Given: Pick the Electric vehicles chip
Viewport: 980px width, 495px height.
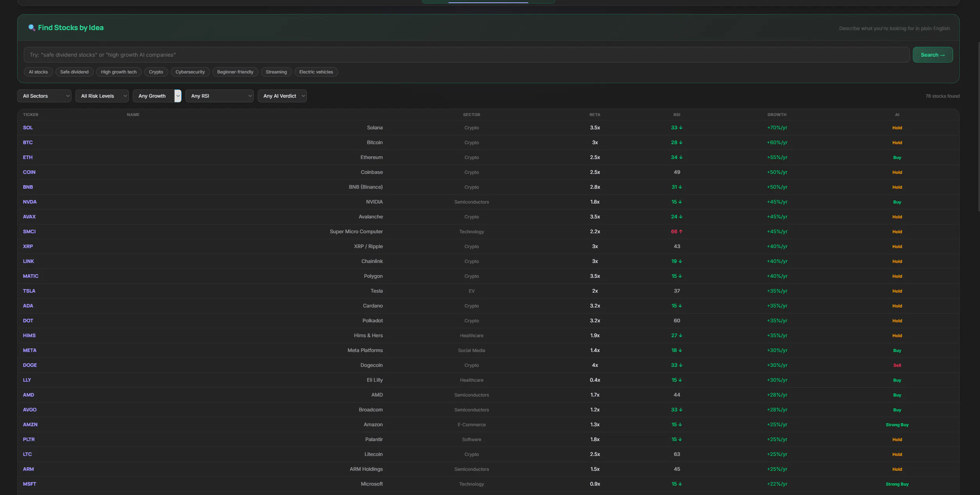Looking at the screenshot, I should 316,72.
